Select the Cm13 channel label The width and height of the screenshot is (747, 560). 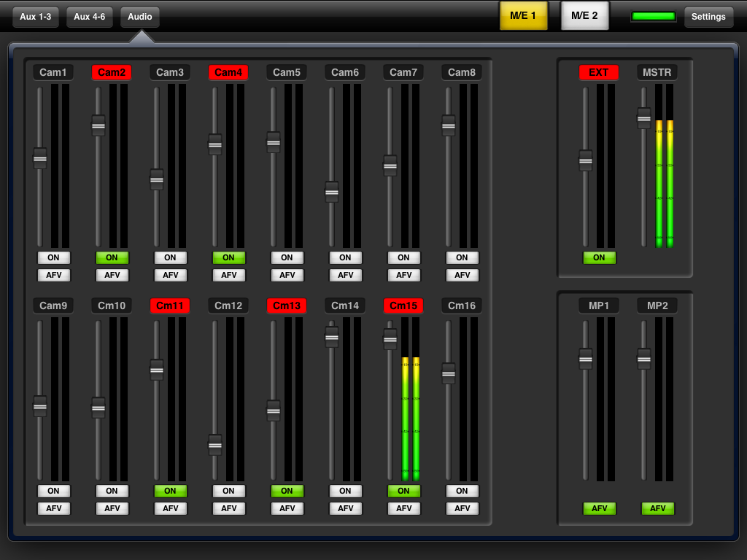(x=287, y=306)
